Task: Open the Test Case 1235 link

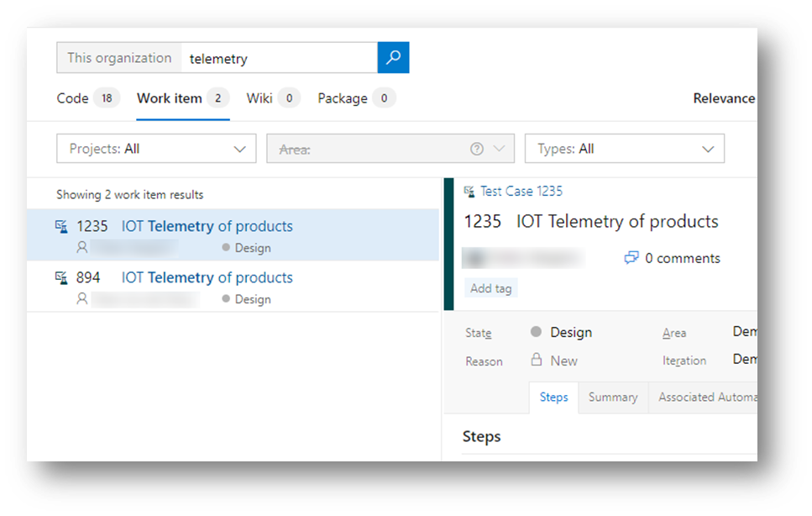Action: [x=521, y=191]
